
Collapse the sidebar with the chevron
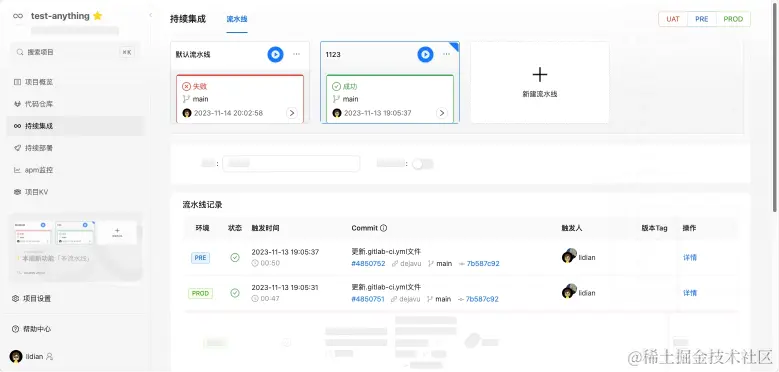(x=151, y=15)
